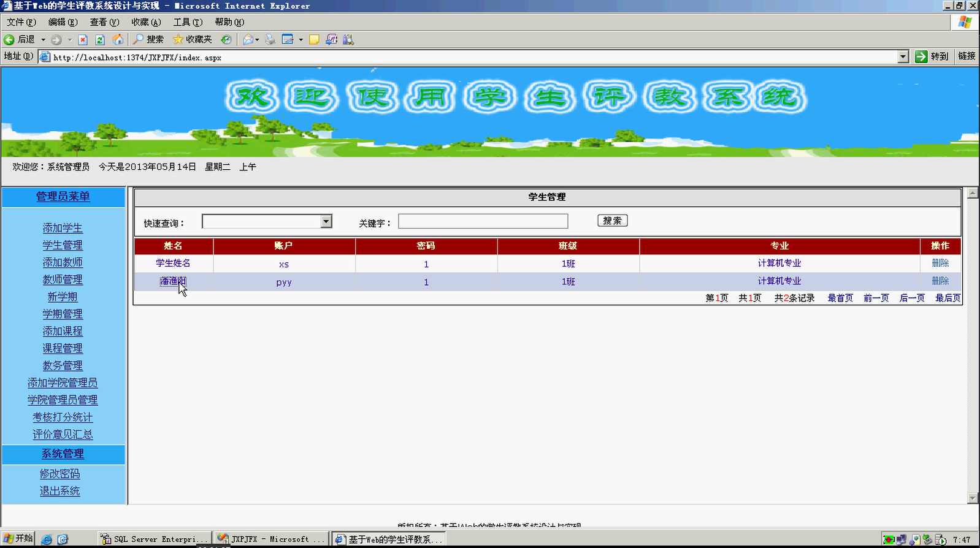Open the 添加教师 link
The height and width of the screenshot is (548, 980).
[x=63, y=262]
